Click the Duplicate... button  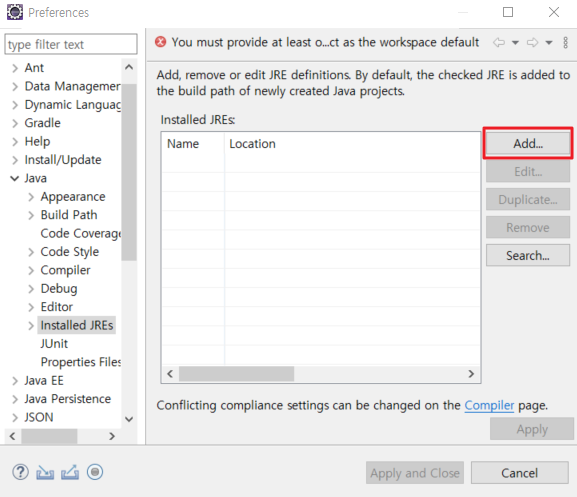coord(528,199)
